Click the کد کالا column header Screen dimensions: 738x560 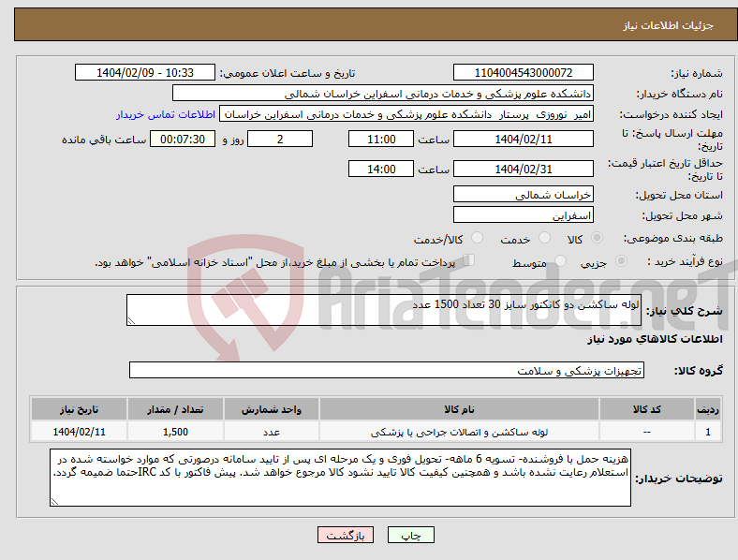647,409
